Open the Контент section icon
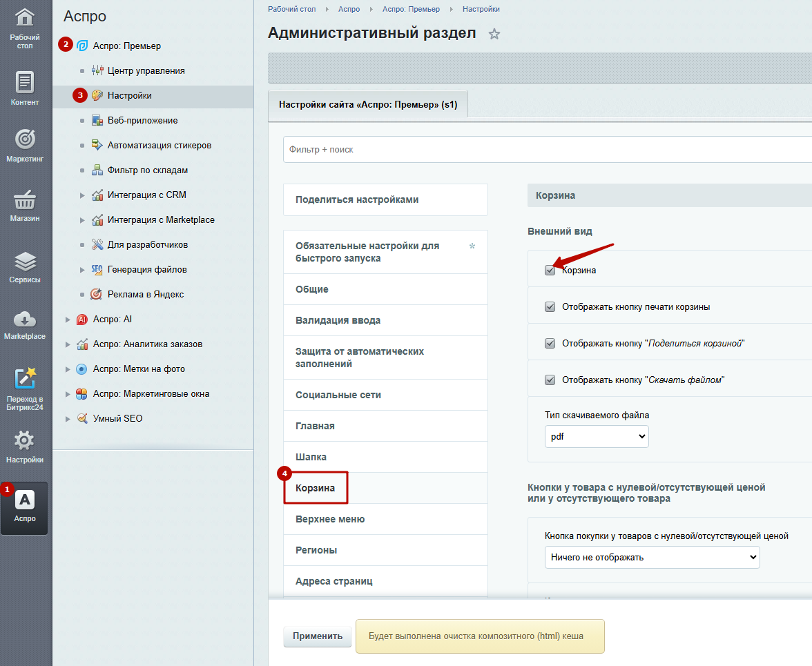The height and width of the screenshot is (666, 812). pos(24,81)
